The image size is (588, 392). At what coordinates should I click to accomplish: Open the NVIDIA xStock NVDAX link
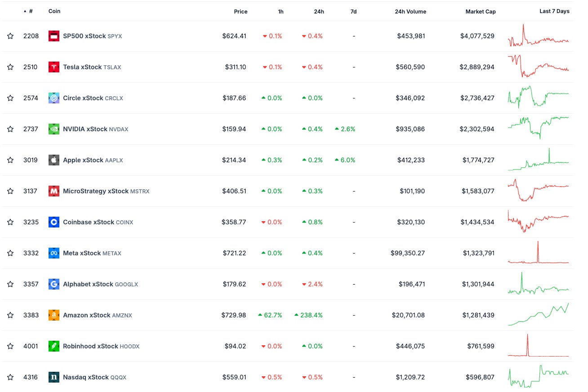pyautogui.click(x=96, y=129)
